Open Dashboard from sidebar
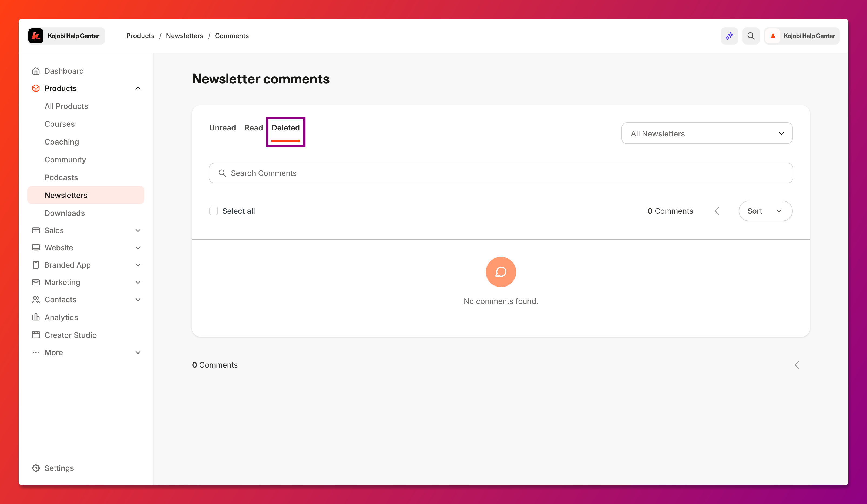The image size is (867, 504). coord(64,71)
